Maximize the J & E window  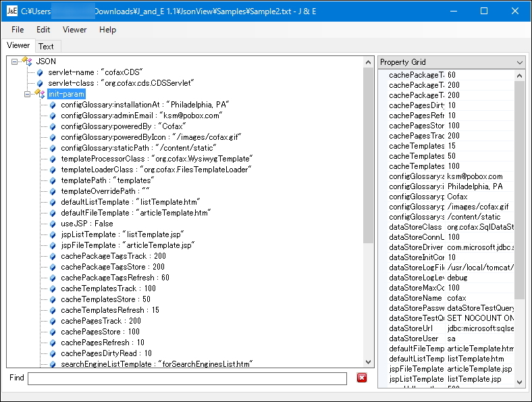[484, 11]
